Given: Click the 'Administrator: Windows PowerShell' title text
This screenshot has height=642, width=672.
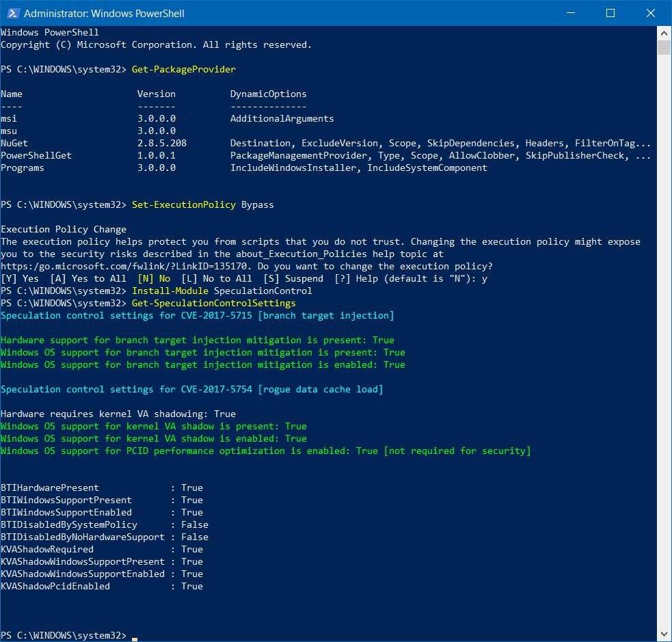Looking at the screenshot, I should click(104, 14).
